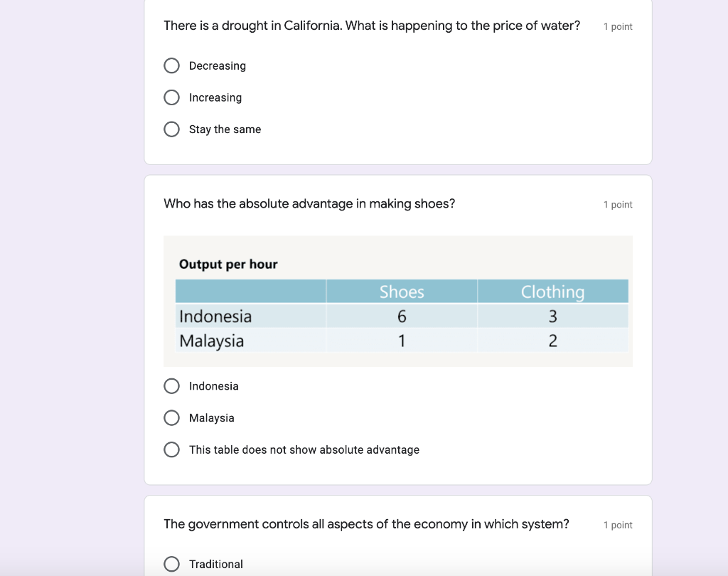This screenshot has height=576, width=728.
Task: Click the absolute advantage question text
Action: (x=309, y=204)
